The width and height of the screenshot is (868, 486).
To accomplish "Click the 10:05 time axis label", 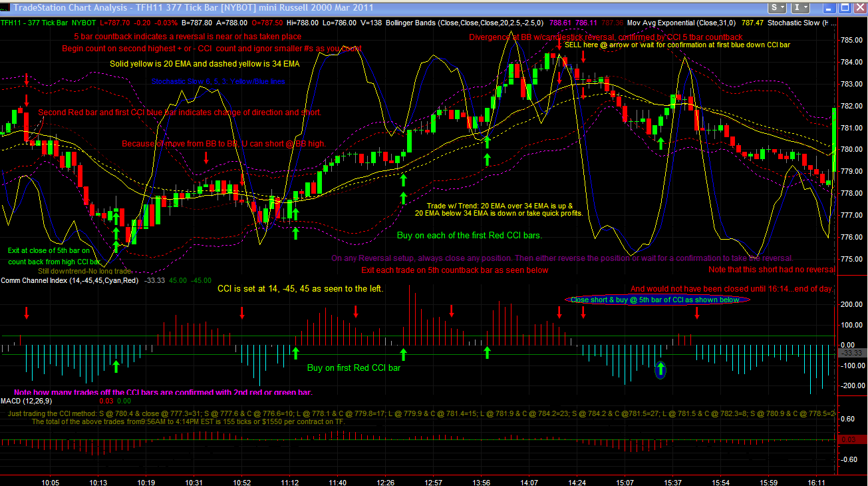I will point(50,482).
